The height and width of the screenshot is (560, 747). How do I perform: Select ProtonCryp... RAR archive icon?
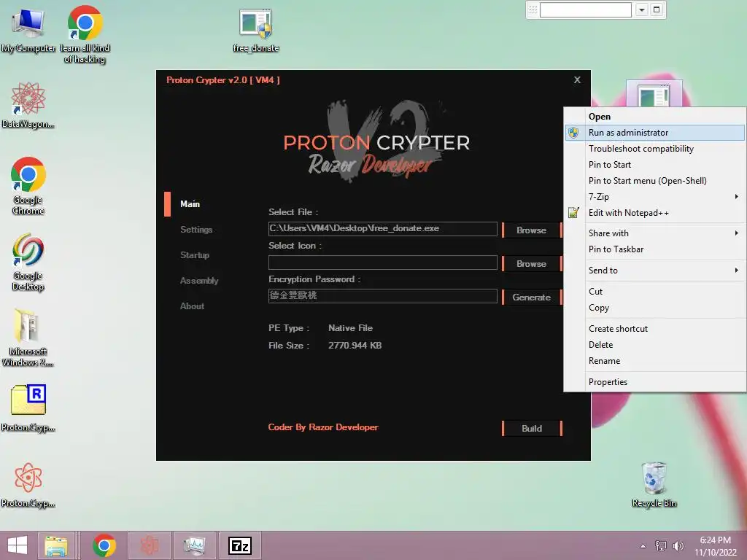coord(28,408)
